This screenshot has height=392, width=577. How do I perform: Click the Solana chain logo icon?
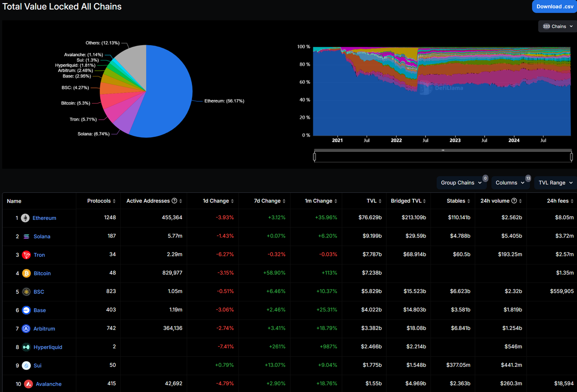26,237
